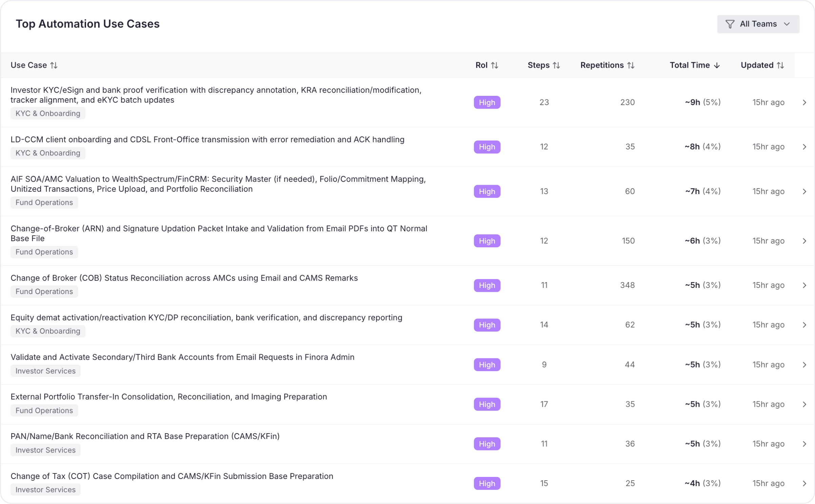Open the All Teams filter dropdown
Screen dimensions: 815x504
click(x=758, y=24)
